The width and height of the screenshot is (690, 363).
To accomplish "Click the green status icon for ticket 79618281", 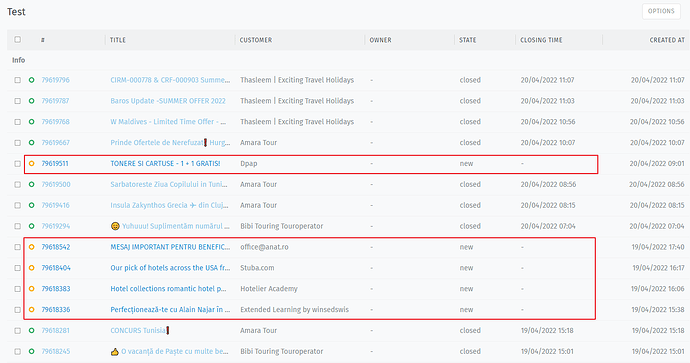I will (x=32, y=331).
